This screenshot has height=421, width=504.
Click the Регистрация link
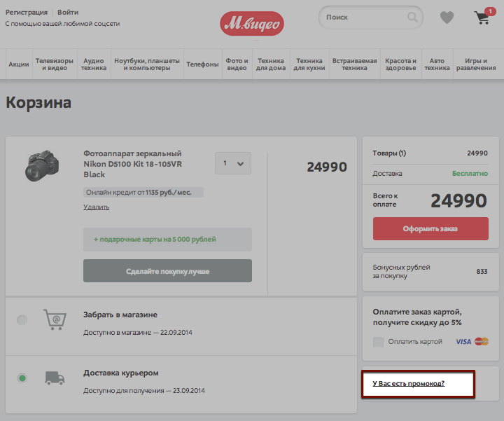tap(27, 12)
